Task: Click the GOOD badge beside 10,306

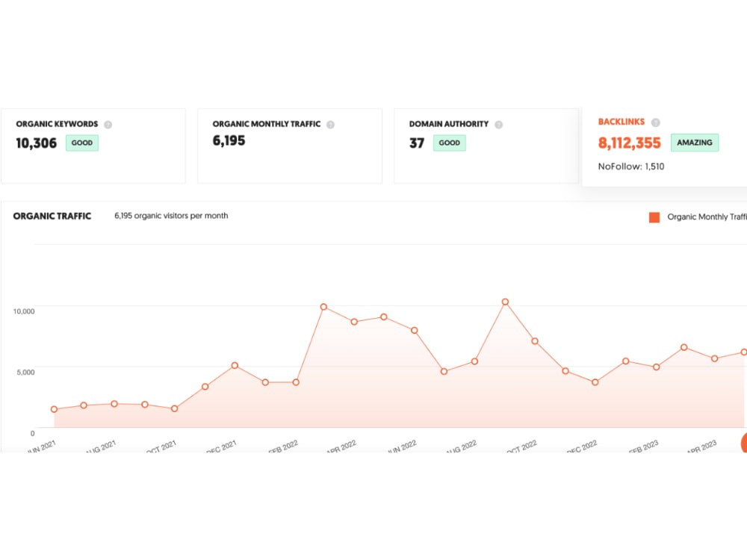Action: tap(82, 143)
